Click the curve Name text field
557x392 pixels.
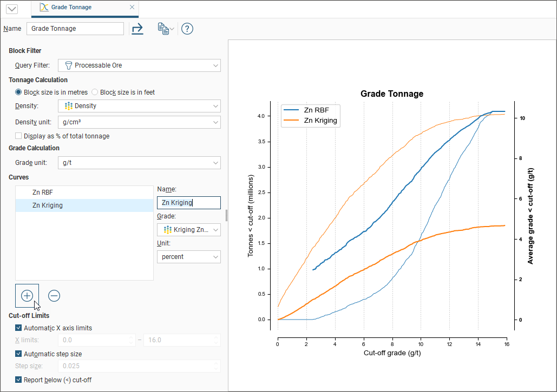click(188, 203)
